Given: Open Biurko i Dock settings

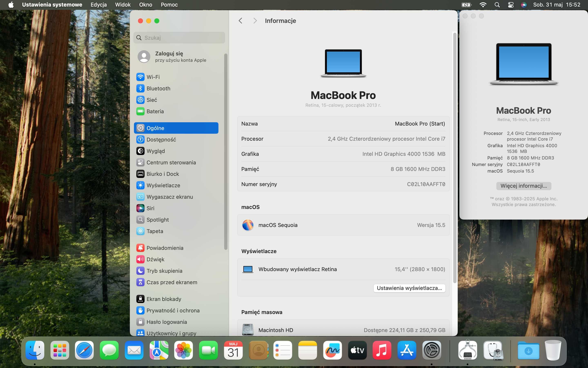Looking at the screenshot, I should (176, 174).
